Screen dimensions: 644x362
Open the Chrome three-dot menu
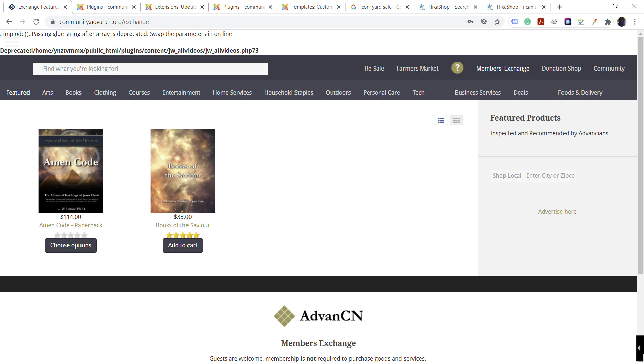click(x=635, y=22)
